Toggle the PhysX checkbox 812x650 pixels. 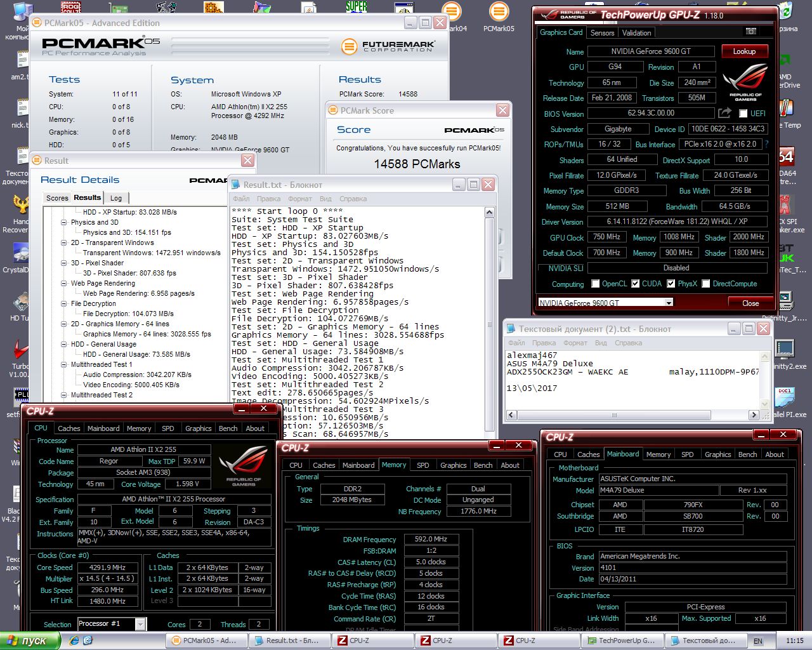point(671,284)
